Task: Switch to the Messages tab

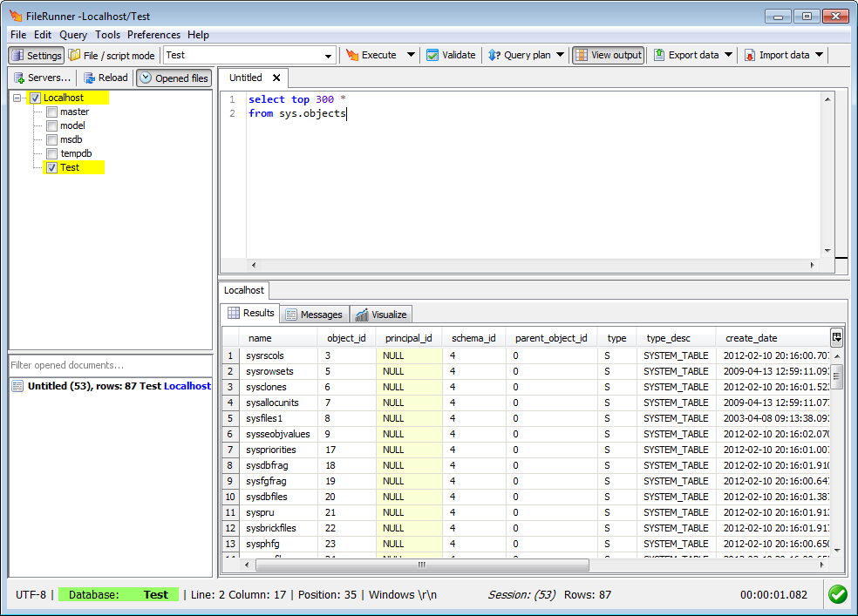Action: 314,315
